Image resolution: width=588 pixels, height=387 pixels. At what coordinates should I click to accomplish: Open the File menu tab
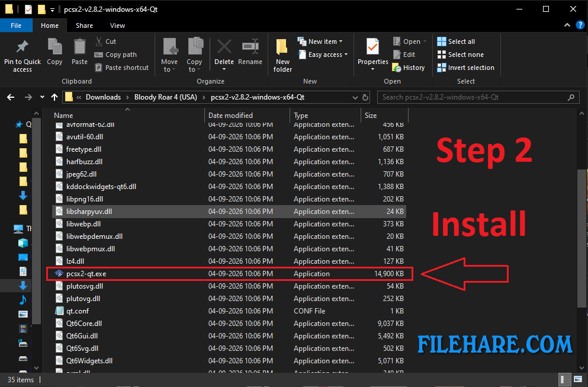(x=16, y=25)
